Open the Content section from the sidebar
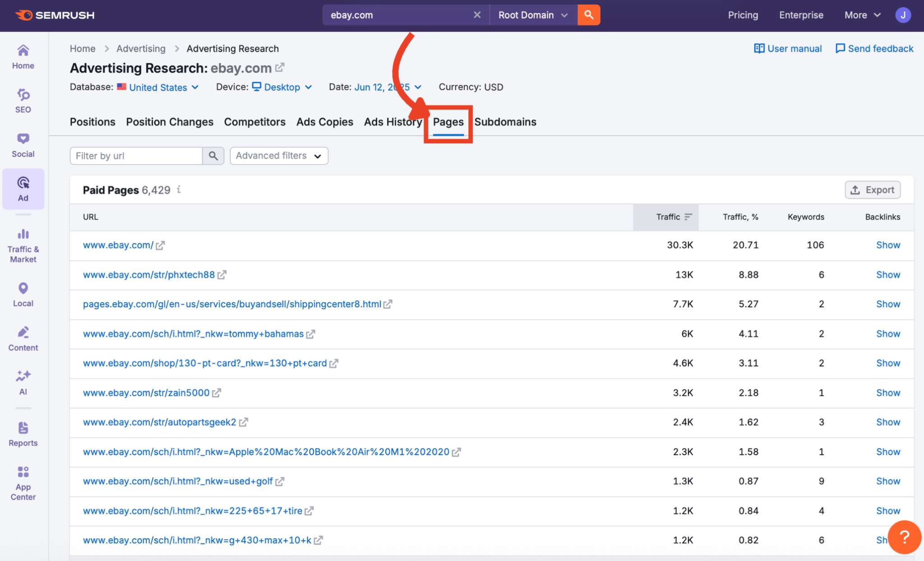Screen dimensions: 924x561 coord(23,338)
